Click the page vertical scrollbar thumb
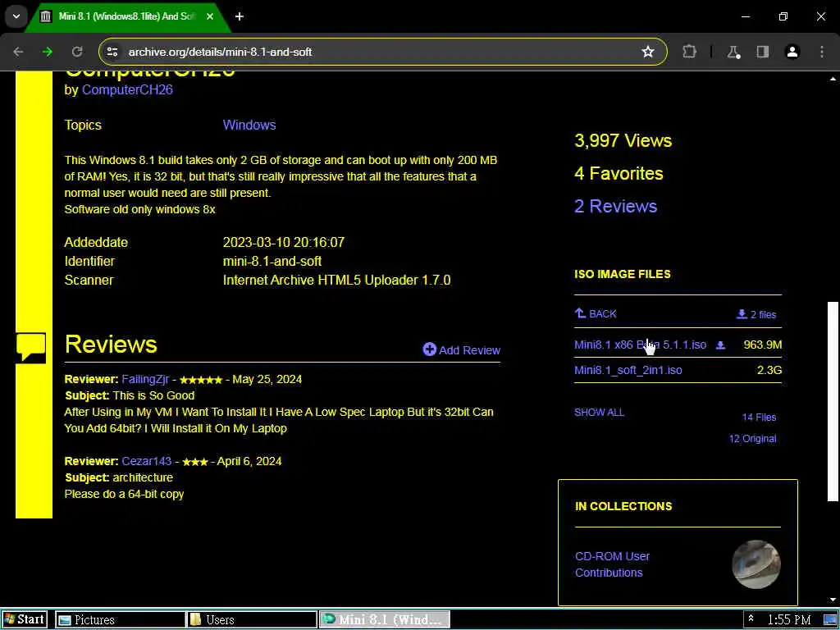The width and height of the screenshot is (840, 630). [x=833, y=402]
